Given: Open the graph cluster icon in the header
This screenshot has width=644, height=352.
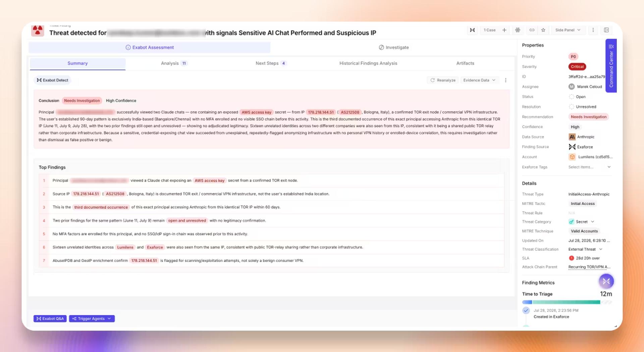Looking at the screenshot, I should [518, 30].
